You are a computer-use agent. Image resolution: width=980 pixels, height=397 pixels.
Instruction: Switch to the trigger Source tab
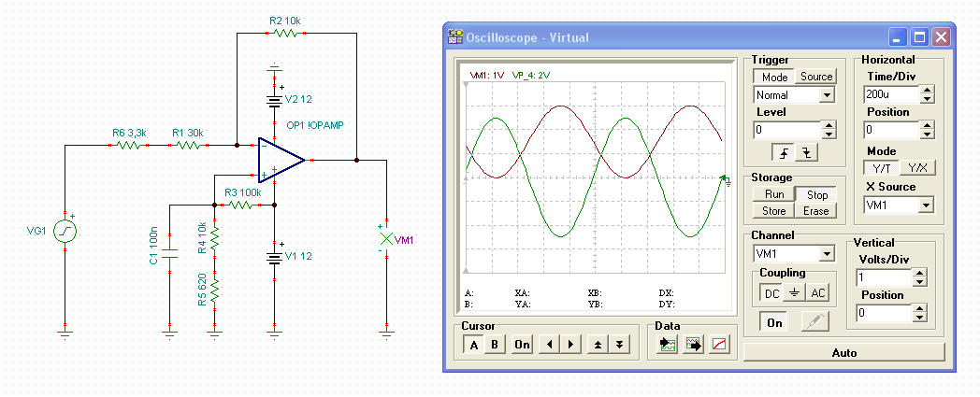[x=816, y=77]
